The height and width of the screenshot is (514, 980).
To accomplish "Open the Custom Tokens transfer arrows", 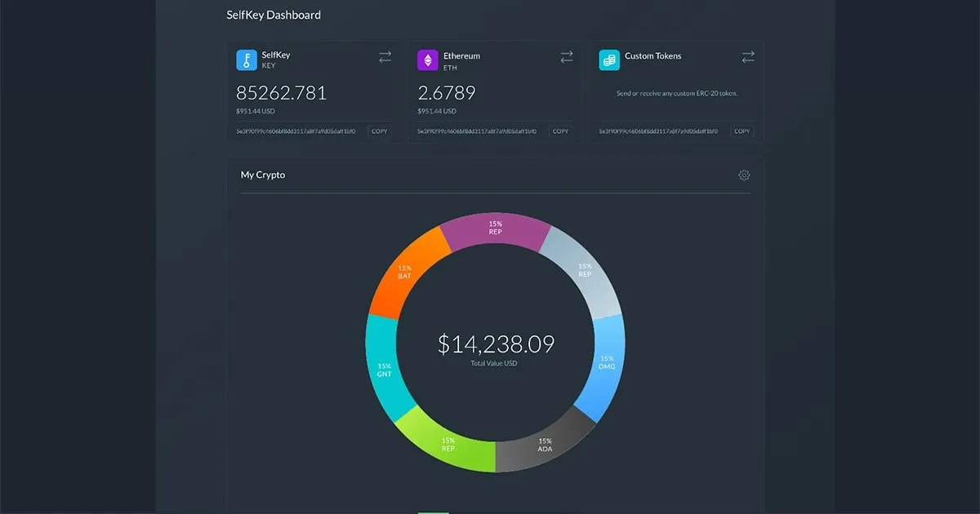I will (747, 57).
